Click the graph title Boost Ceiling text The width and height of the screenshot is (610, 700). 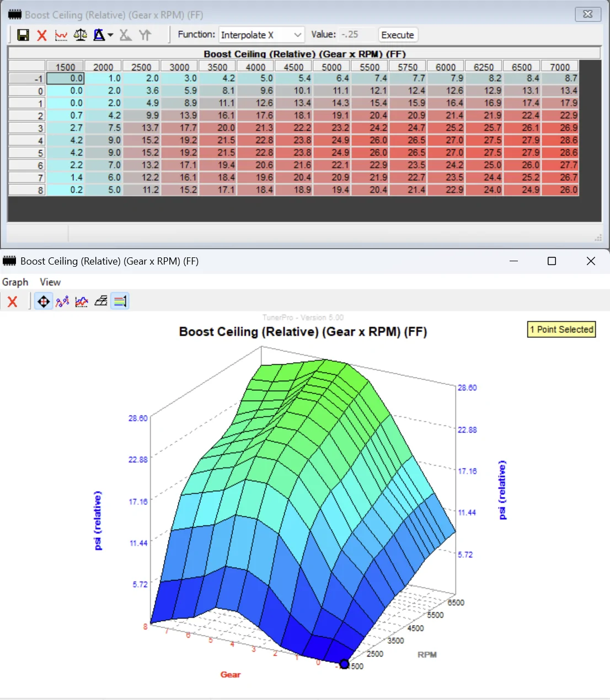pyautogui.click(x=303, y=332)
